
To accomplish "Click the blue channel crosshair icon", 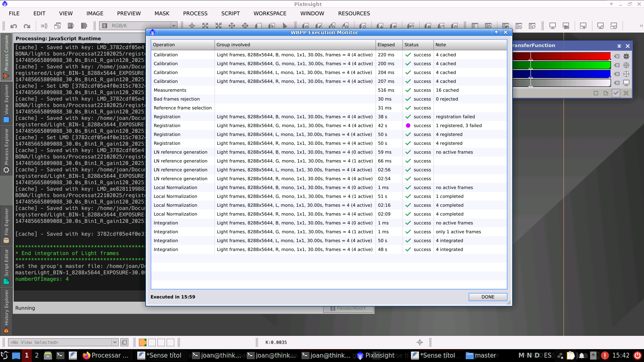I will point(626,74).
